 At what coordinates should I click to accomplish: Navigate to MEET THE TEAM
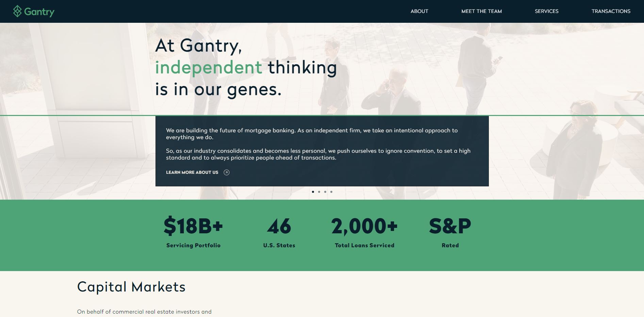click(x=481, y=11)
